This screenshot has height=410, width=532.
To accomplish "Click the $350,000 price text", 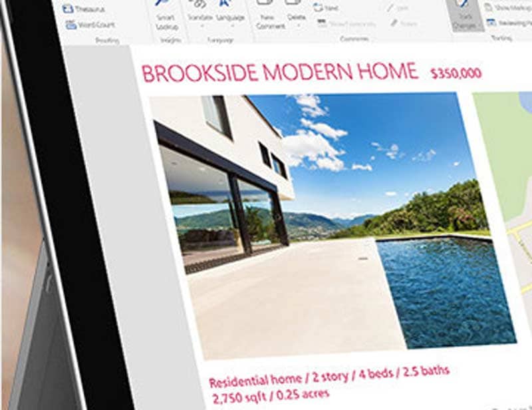I will 456,73.
